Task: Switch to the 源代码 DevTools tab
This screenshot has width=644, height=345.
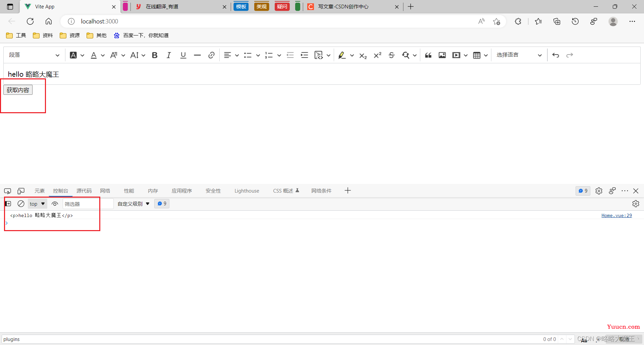Action: 84,191
